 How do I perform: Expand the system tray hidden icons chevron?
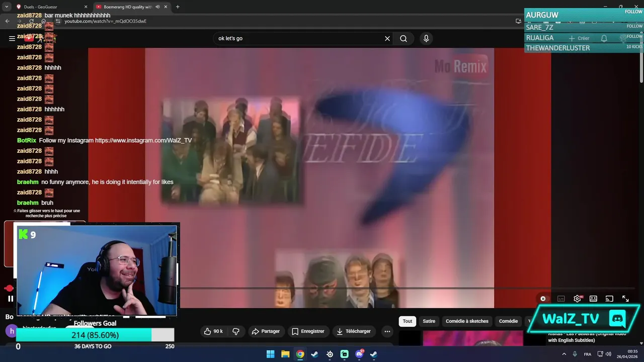pos(563,354)
